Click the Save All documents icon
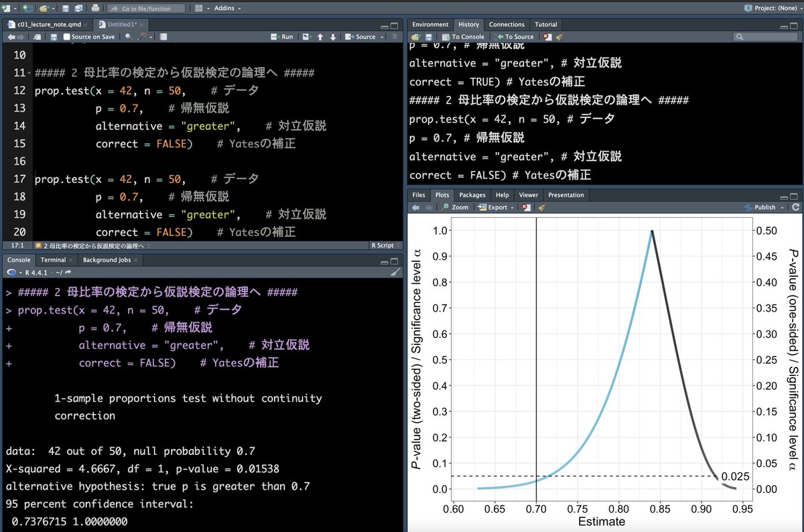Viewport: 804px width, 532px height. pyautogui.click(x=79, y=8)
